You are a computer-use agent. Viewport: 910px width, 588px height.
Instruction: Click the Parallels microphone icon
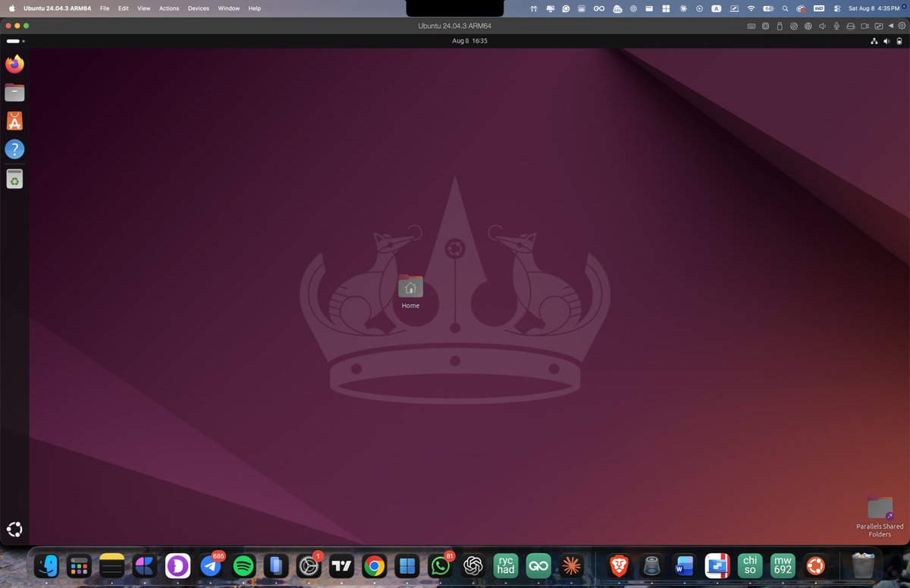click(836, 26)
